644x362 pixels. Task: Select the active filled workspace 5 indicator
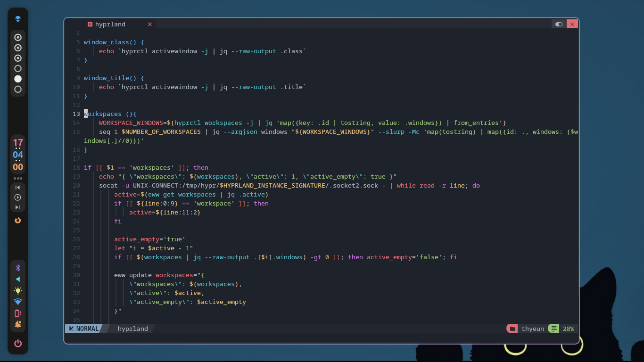coord(18,79)
